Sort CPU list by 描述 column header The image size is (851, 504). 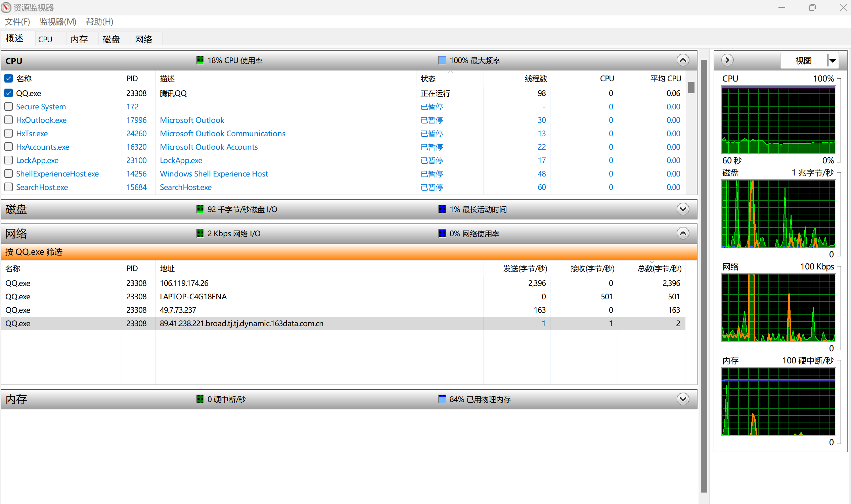pyautogui.click(x=286, y=79)
